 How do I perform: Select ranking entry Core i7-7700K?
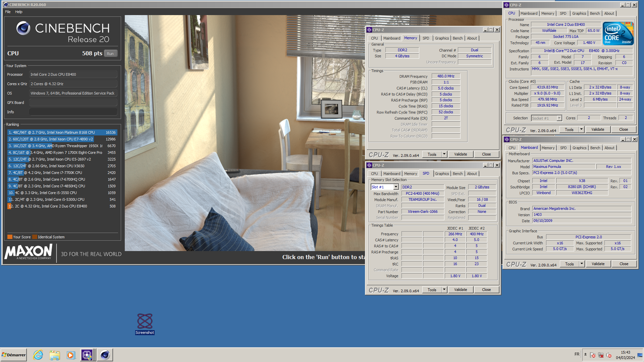(62, 173)
